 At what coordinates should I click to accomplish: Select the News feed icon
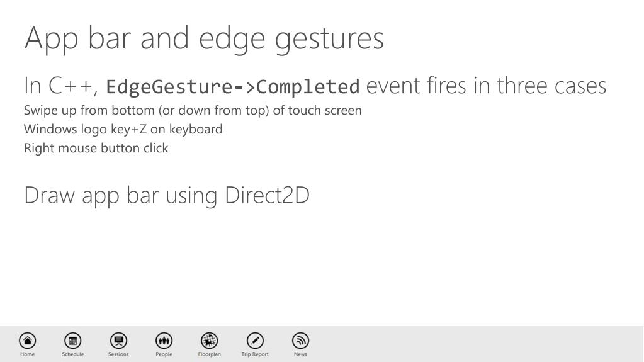(x=301, y=341)
